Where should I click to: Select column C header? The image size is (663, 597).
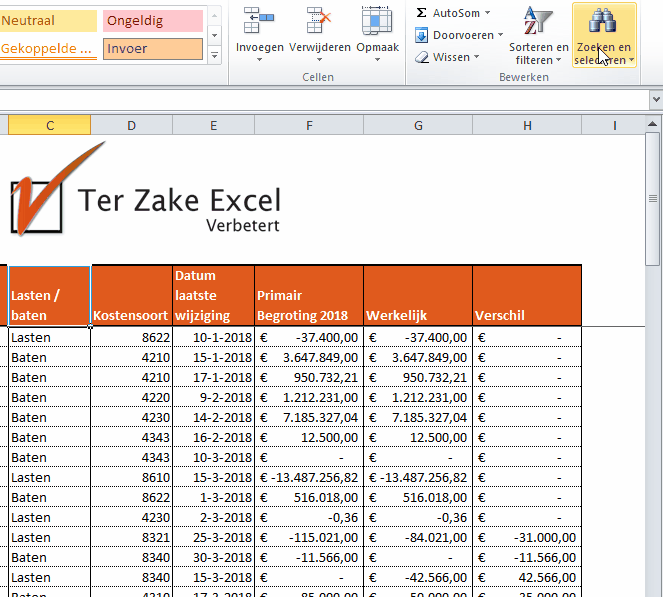49,126
